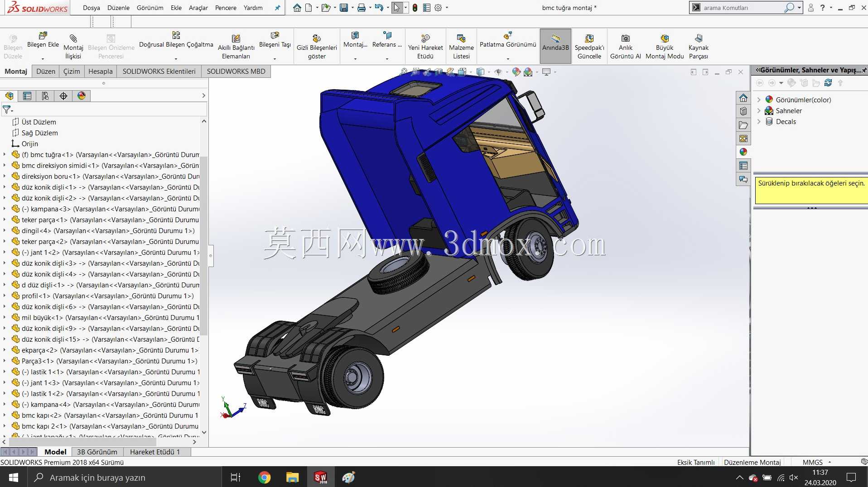Click the Rebuild traffic light icon
Screen dimensions: 868x487
tap(415, 8)
